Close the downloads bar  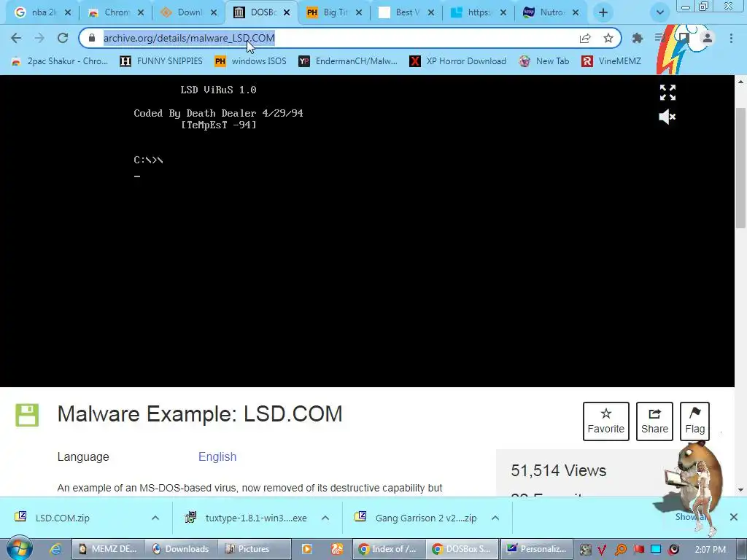(x=734, y=517)
